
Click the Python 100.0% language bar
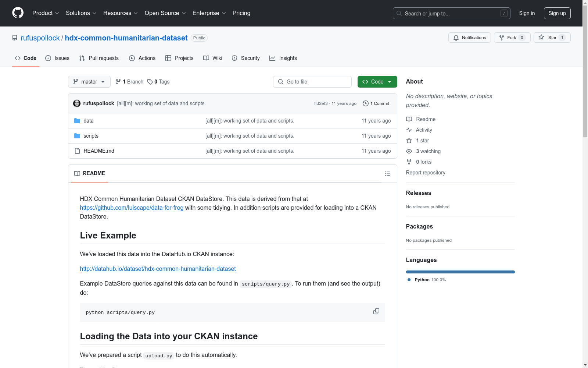pos(460,272)
